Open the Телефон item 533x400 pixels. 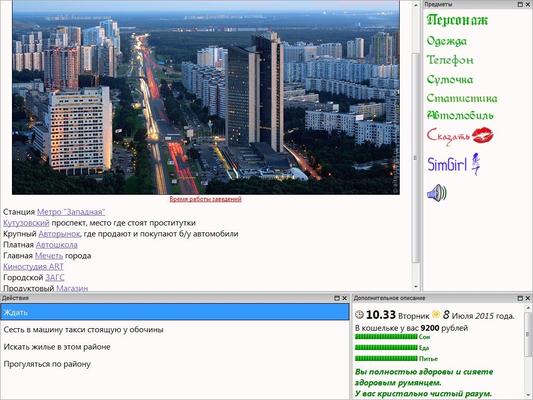click(450, 60)
